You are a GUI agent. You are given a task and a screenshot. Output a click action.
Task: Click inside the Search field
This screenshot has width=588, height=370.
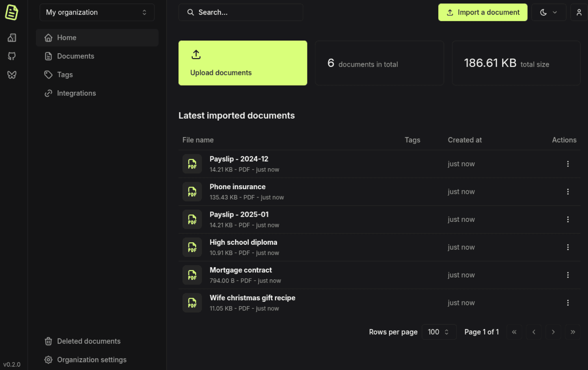241,12
